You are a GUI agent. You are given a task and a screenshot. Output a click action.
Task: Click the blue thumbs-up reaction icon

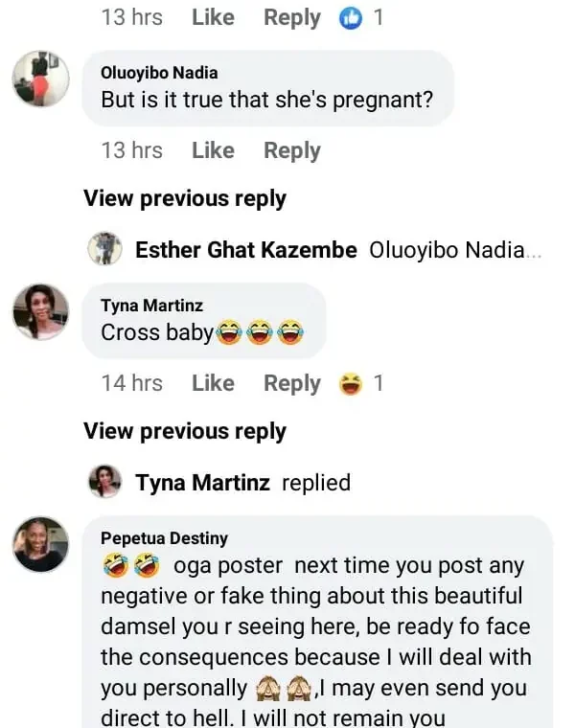click(352, 18)
